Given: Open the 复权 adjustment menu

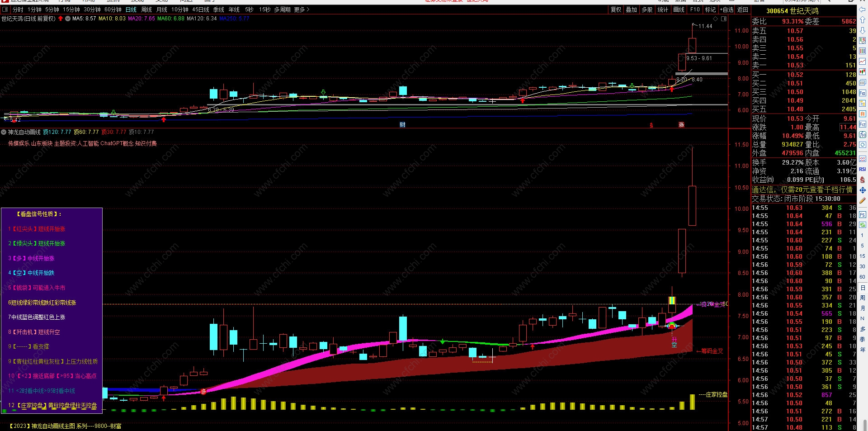Looking at the screenshot, I should (x=616, y=9).
